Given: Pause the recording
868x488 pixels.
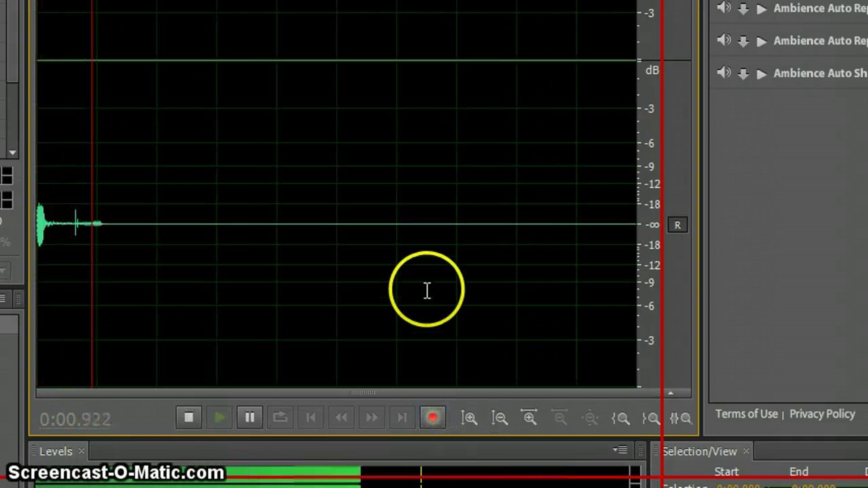Looking at the screenshot, I should coord(250,418).
